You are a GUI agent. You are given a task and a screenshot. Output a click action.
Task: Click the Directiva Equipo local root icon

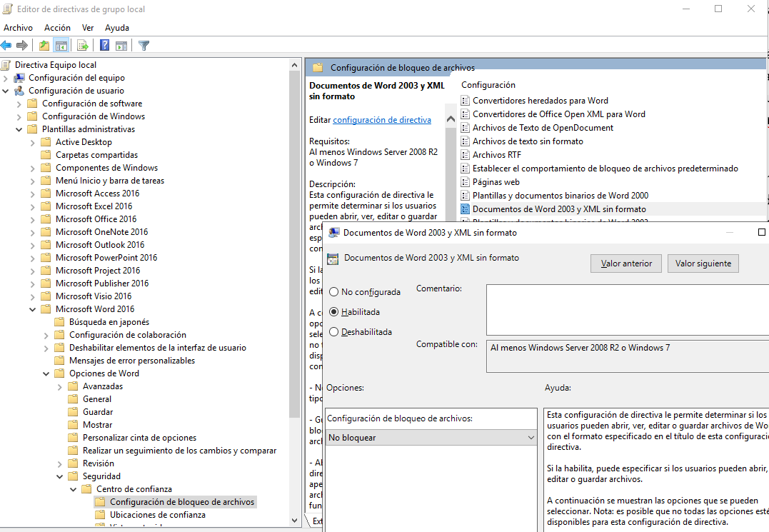(x=6, y=65)
